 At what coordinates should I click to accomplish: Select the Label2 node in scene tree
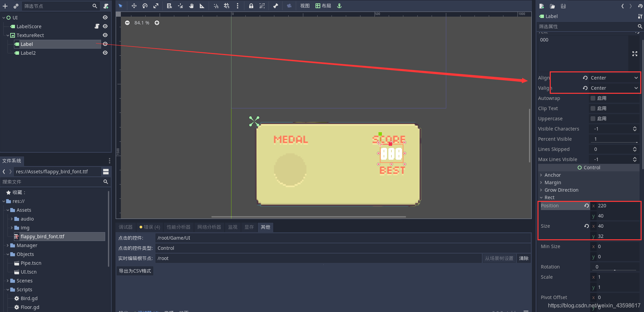pos(28,53)
